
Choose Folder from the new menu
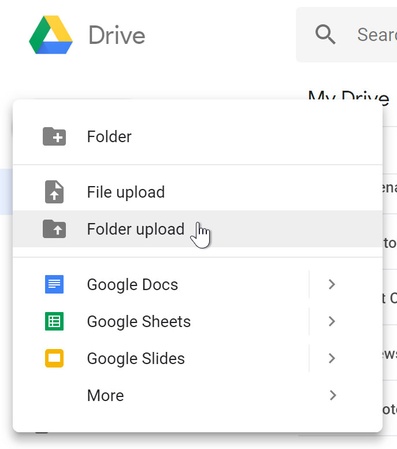coord(198,137)
